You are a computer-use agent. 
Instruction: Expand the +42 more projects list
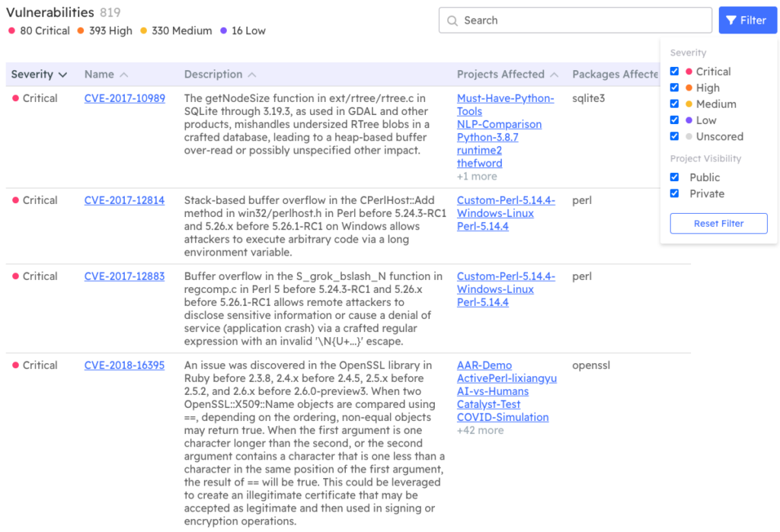[x=481, y=430]
